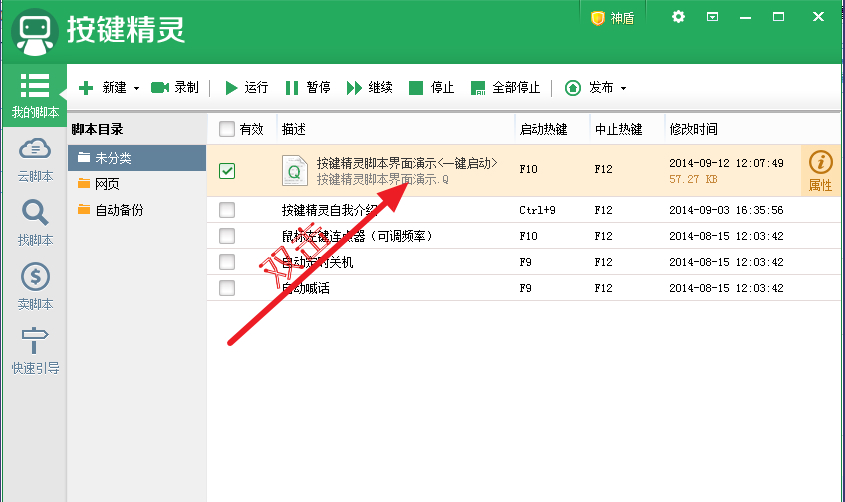Click the Q script file icon
Screen dimensions: 845x502
click(295, 170)
